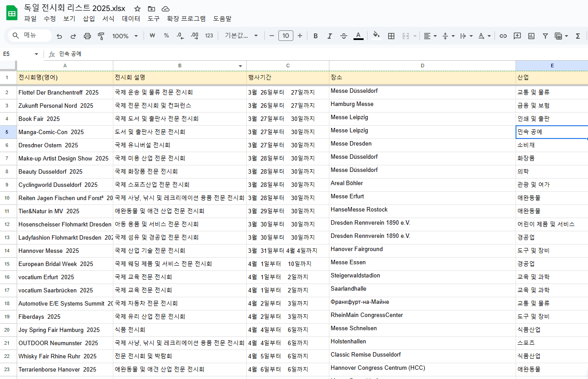The image size is (588, 379).
Task: Insert a link with the chain icon
Action: [503, 36]
